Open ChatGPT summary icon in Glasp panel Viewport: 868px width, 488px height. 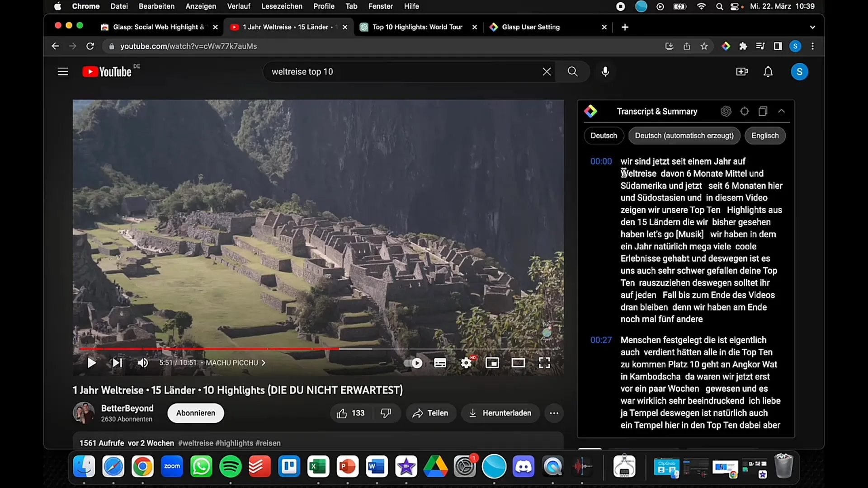pos(726,111)
